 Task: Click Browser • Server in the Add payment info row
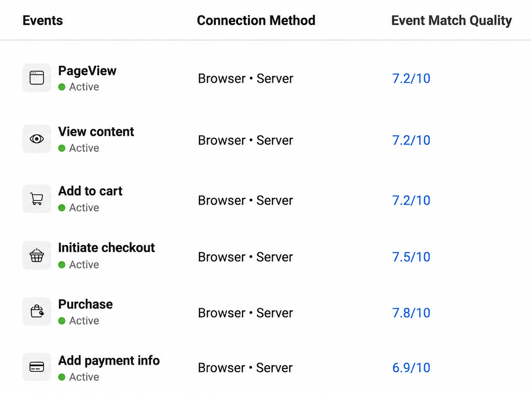point(245,368)
